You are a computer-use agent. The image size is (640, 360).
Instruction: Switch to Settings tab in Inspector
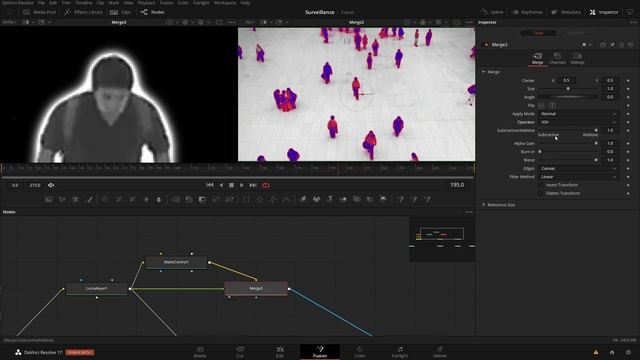pos(577,58)
